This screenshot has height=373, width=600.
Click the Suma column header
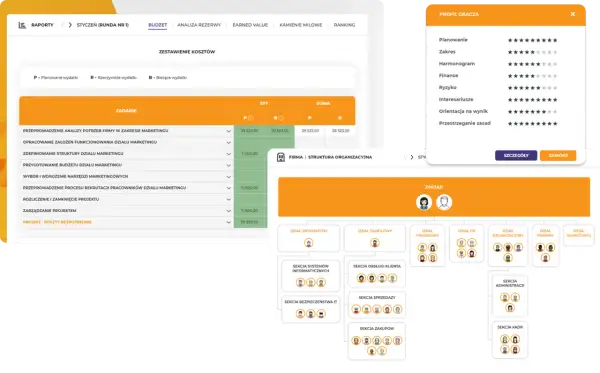[323, 103]
